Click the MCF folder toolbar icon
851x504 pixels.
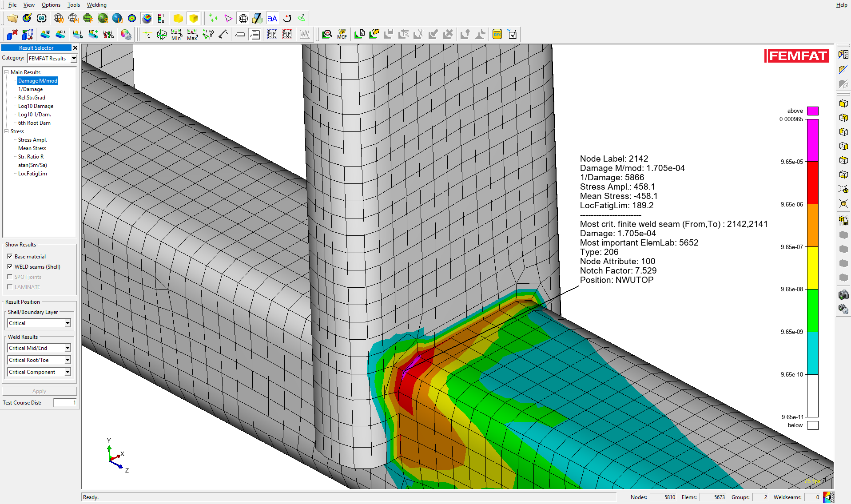click(x=342, y=35)
